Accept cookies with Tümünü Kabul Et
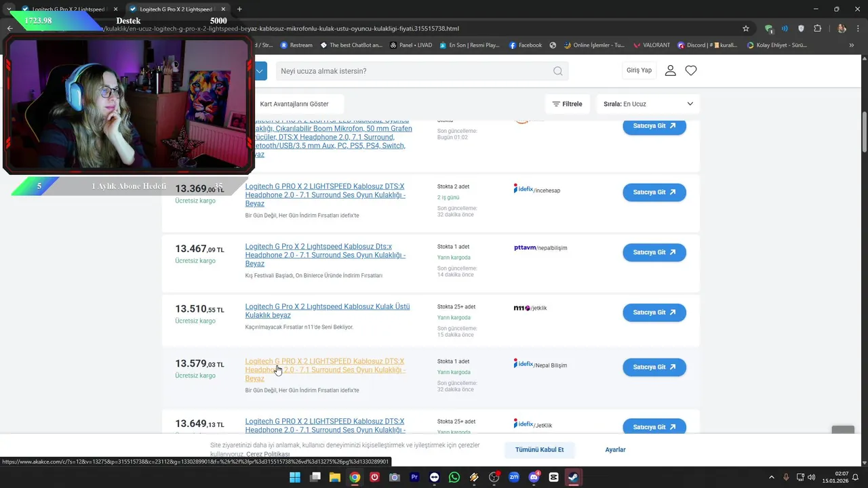Image resolution: width=868 pixels, height=488 pixels. pos(540,449)
